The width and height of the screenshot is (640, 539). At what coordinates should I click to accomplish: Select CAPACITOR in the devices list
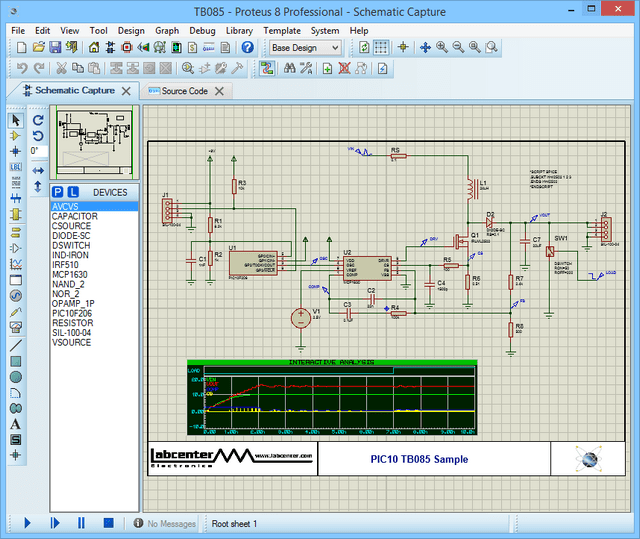tap(95, 216)
